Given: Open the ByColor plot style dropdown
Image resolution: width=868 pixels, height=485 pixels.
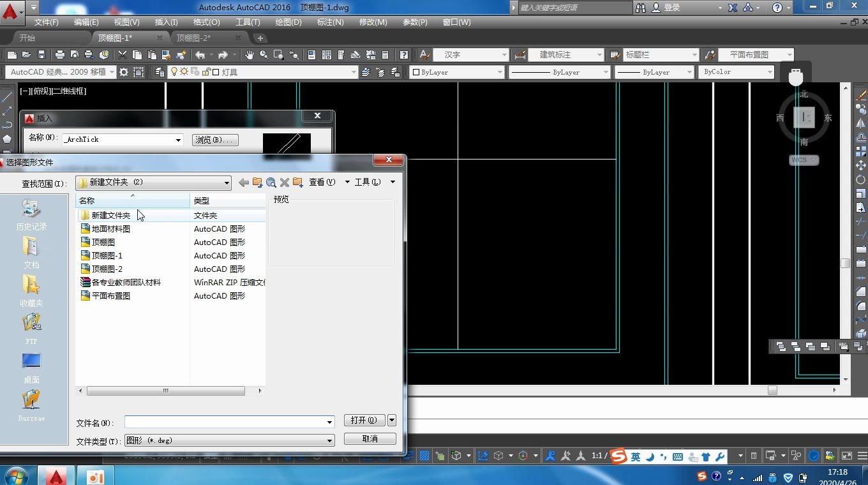Looking at the screenshot, I should click(x=770, y=72).
